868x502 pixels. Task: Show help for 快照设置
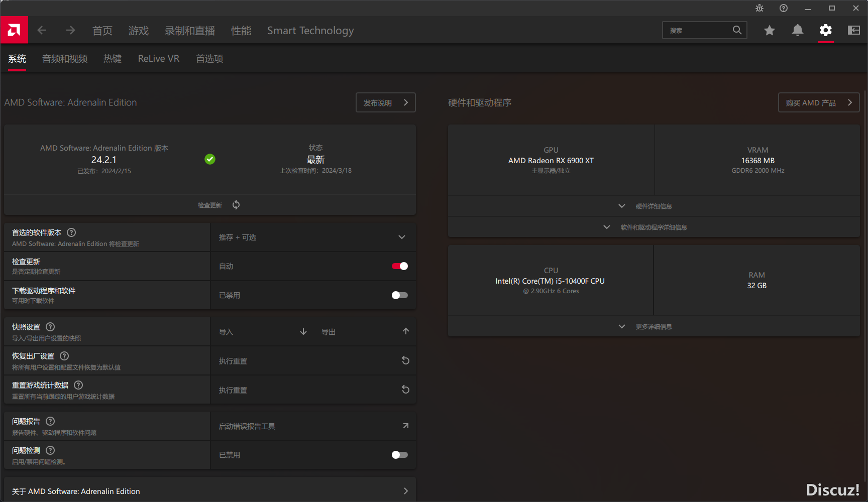[50, 327]
